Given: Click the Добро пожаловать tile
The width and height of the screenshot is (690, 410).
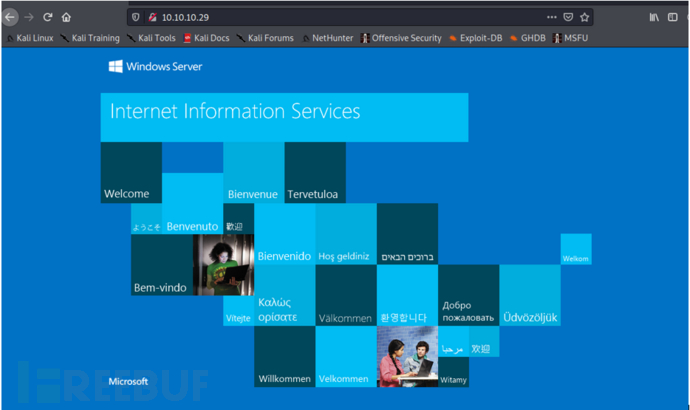Looking at the screenshot, I should [469, 295].
